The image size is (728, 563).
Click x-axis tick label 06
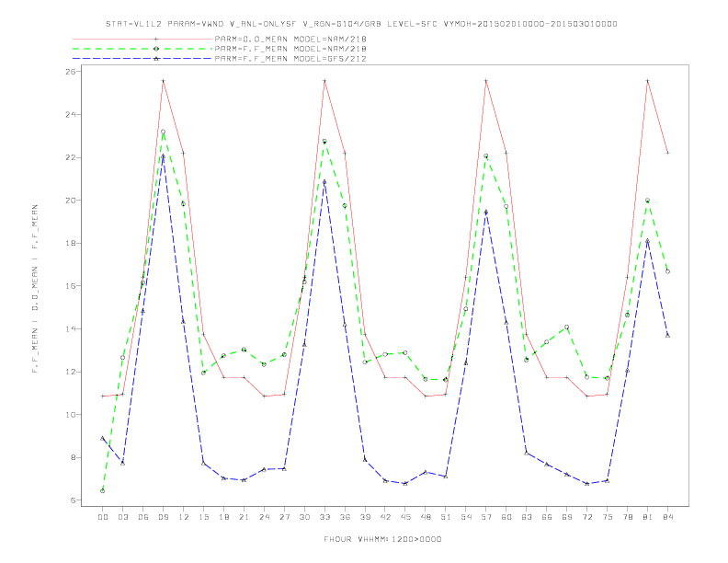(143, 517)
